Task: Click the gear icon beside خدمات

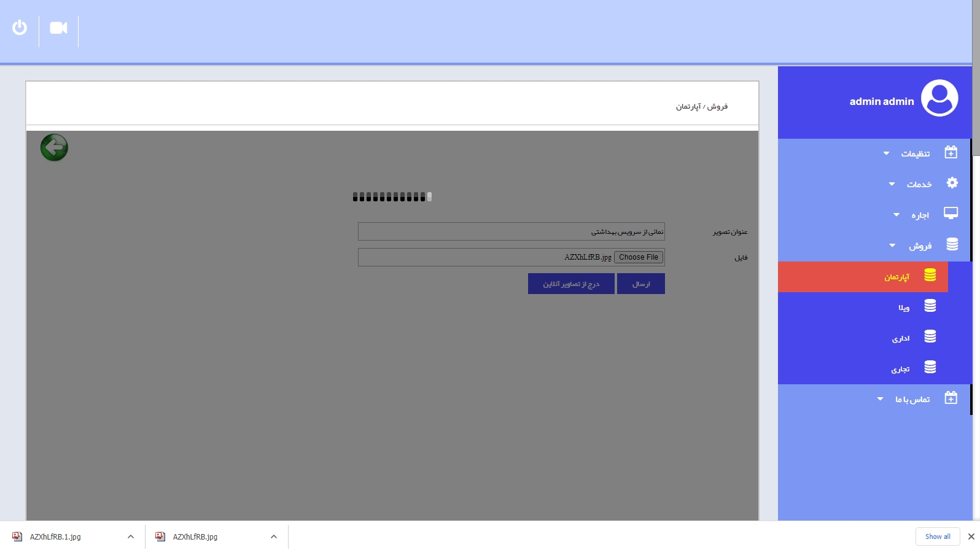Action: (x=952, y=183)
